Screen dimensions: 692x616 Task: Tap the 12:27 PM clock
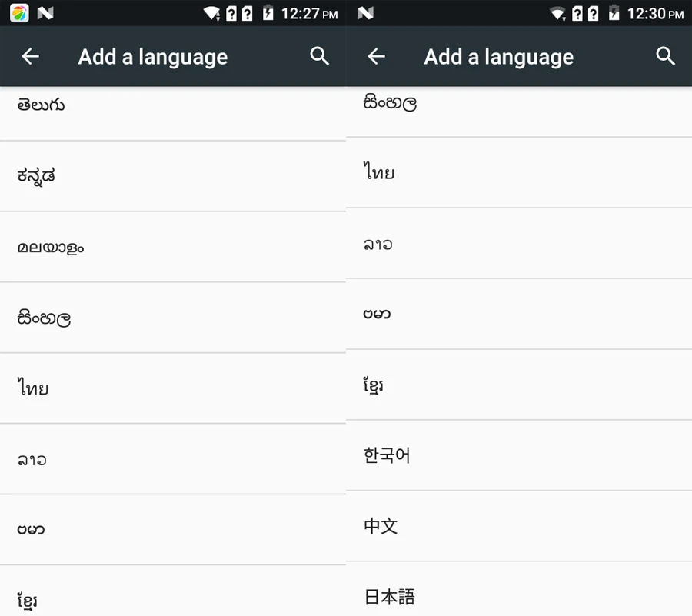tap(309, 14)
